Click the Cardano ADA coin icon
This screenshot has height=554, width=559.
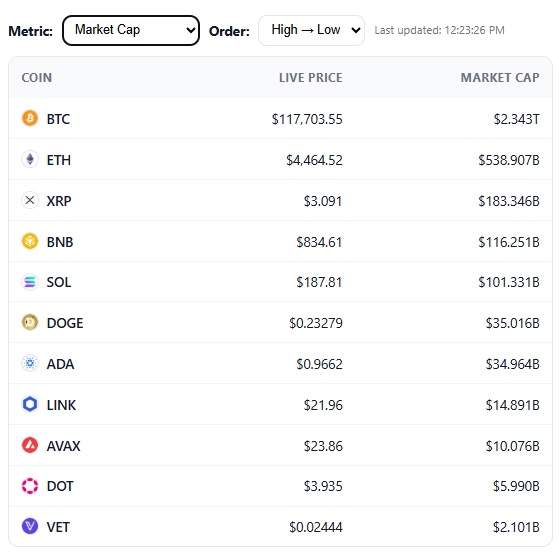[x=30, y=364]
